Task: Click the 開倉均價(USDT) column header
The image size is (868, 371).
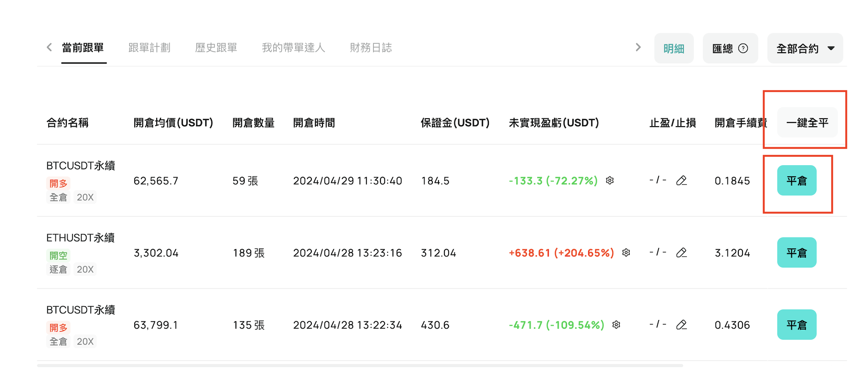Action: [x=173, y=123]
